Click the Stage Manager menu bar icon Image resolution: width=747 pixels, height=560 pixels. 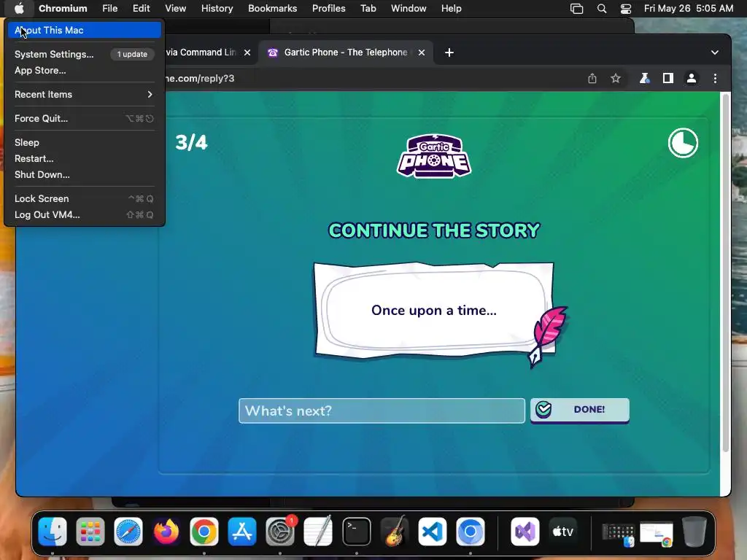576,9
